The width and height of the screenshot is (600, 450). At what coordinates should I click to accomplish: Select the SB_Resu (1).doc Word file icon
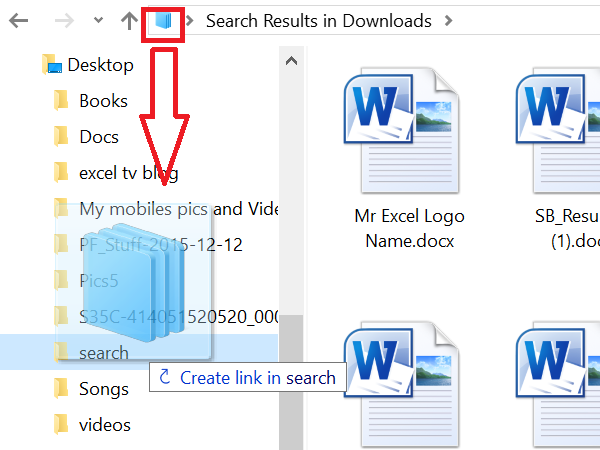(558, 130)
